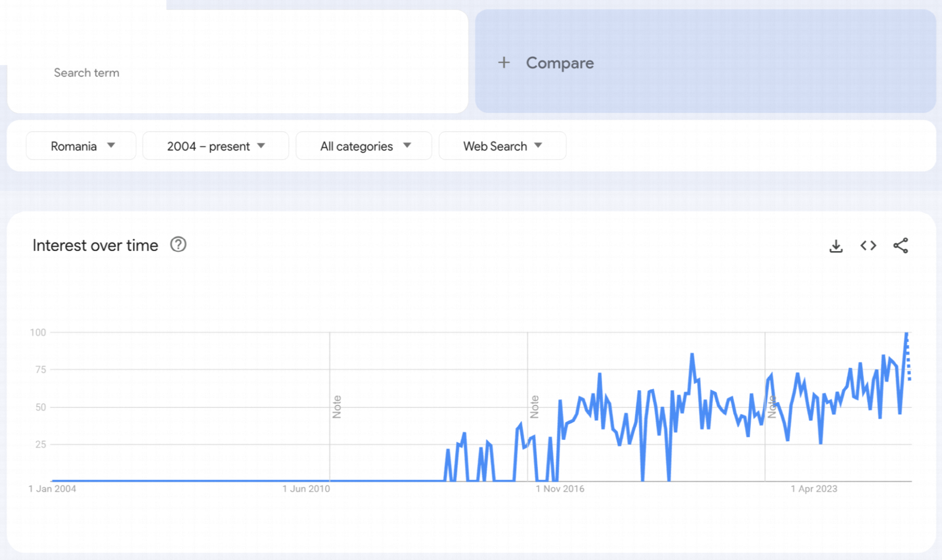Click the '75' y-axis value
Screen dimensions: 942x560
41,370
